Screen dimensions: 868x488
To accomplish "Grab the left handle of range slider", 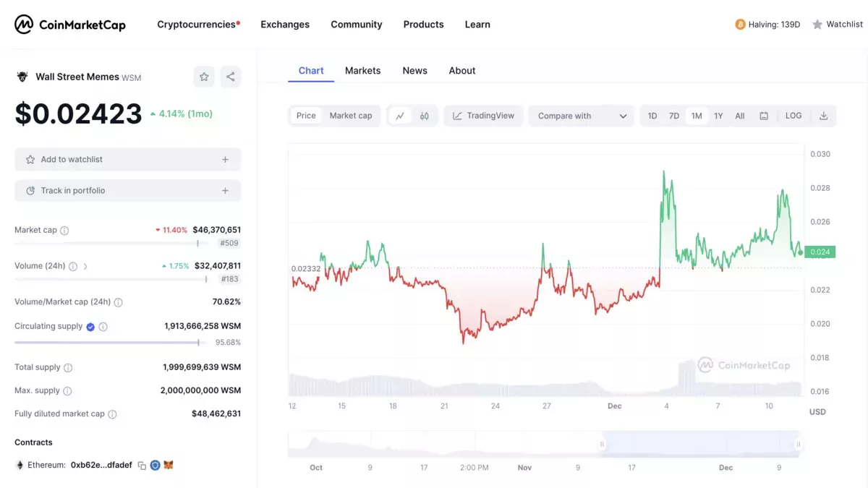I will [x=602, y=445].
